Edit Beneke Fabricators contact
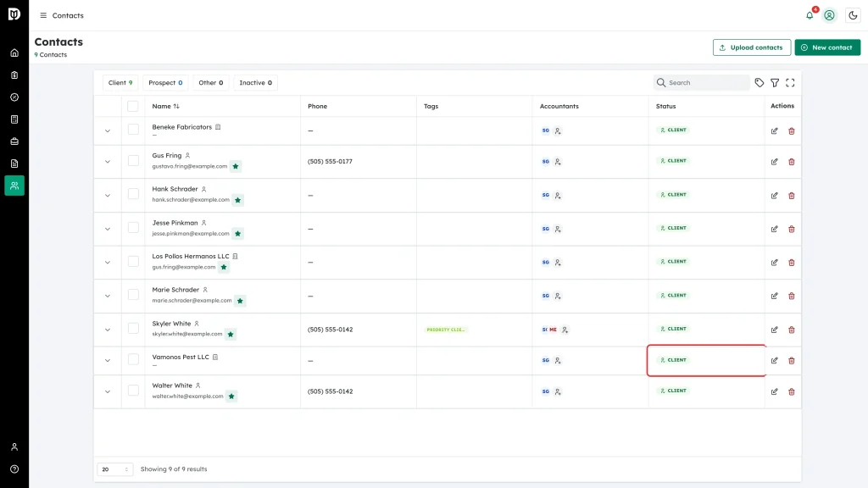This screenshot has width=868, height=488. pos(775,131)
